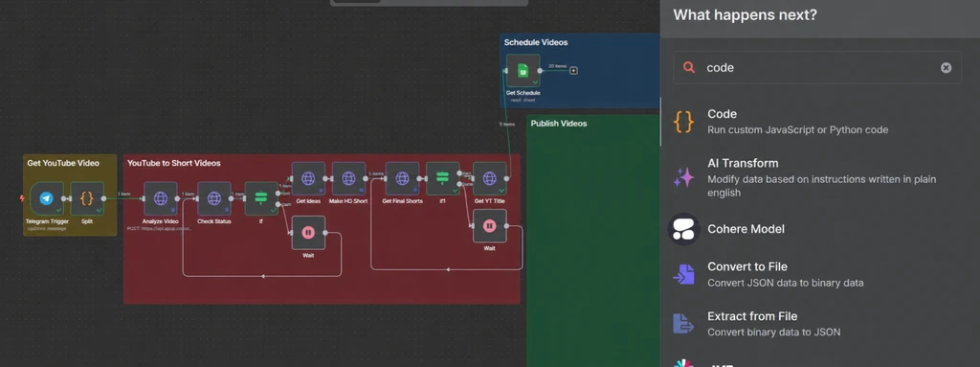Click 'Convert binary data to JSON' description
Screen dimensions: 980x367
(773, 333)
